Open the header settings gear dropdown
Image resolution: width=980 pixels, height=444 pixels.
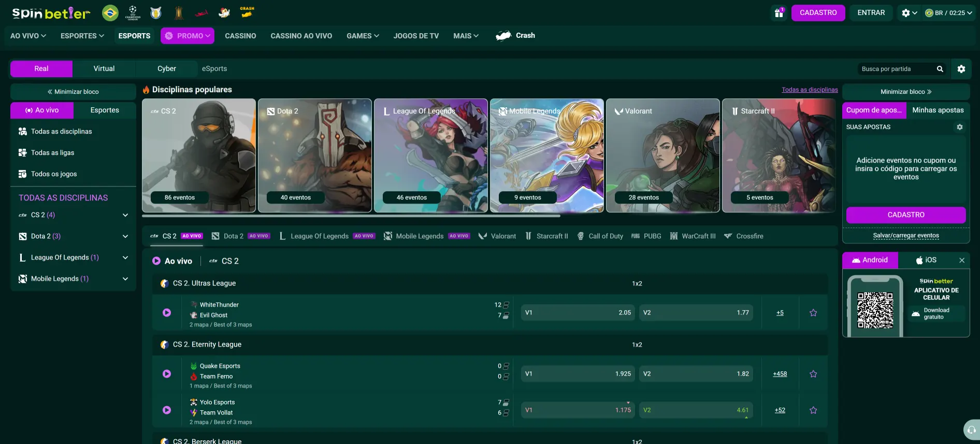click(x=909, y=13)
